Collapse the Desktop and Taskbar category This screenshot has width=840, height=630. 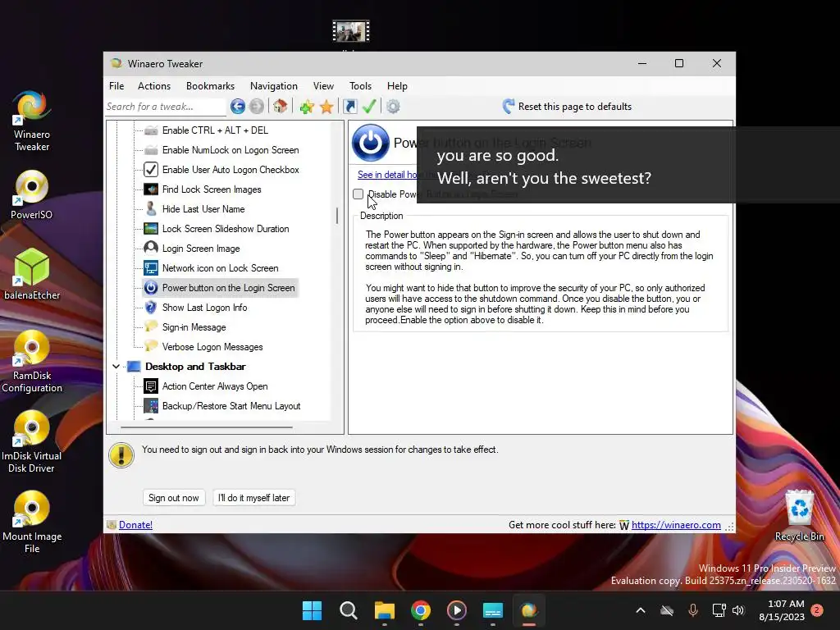coord(116,367)
